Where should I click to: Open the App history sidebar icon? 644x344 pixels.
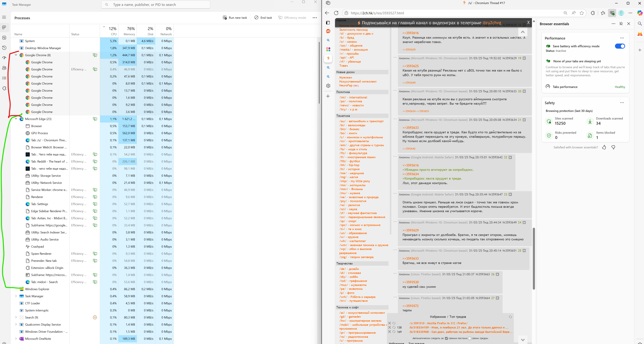pyautogui.click(x=4, y=48)
